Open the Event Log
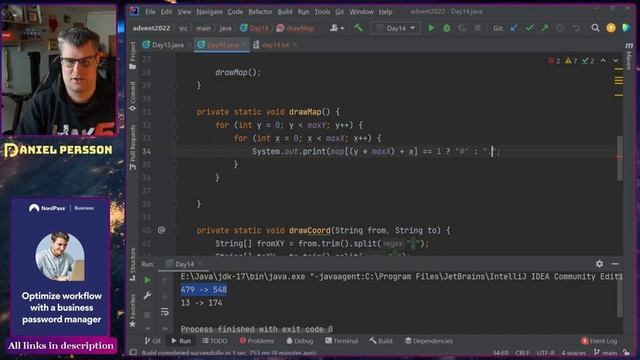This screenshot has height=360, width=640. [x=599, y=341]
